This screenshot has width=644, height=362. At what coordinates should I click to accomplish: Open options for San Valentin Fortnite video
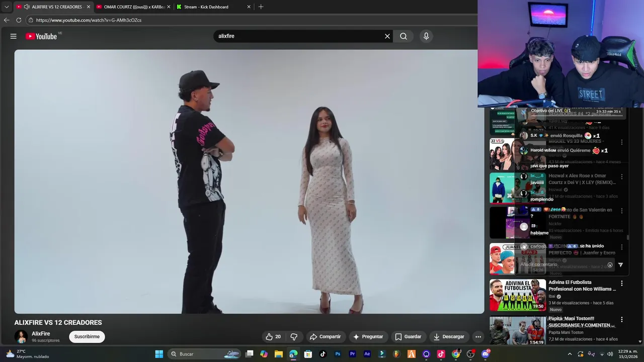click(622, 211)
